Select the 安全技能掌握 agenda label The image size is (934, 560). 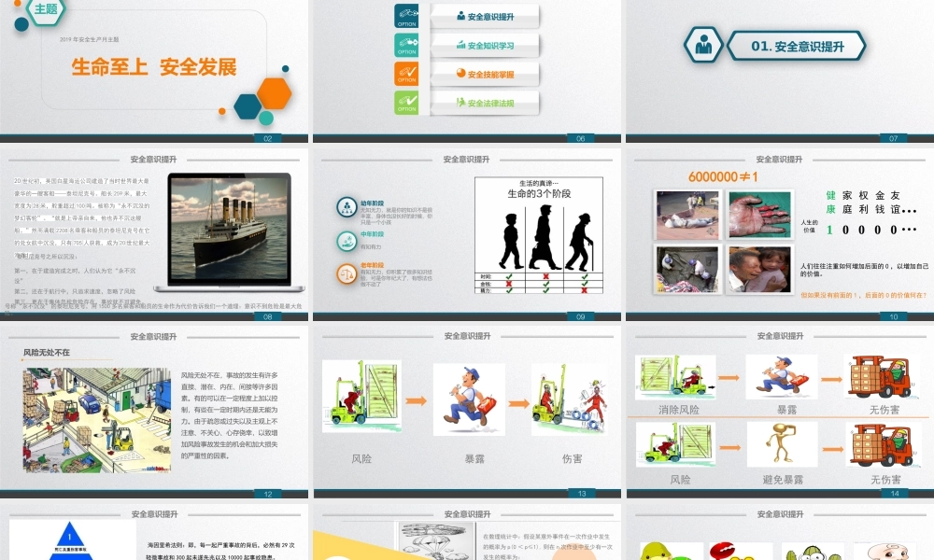490,75
